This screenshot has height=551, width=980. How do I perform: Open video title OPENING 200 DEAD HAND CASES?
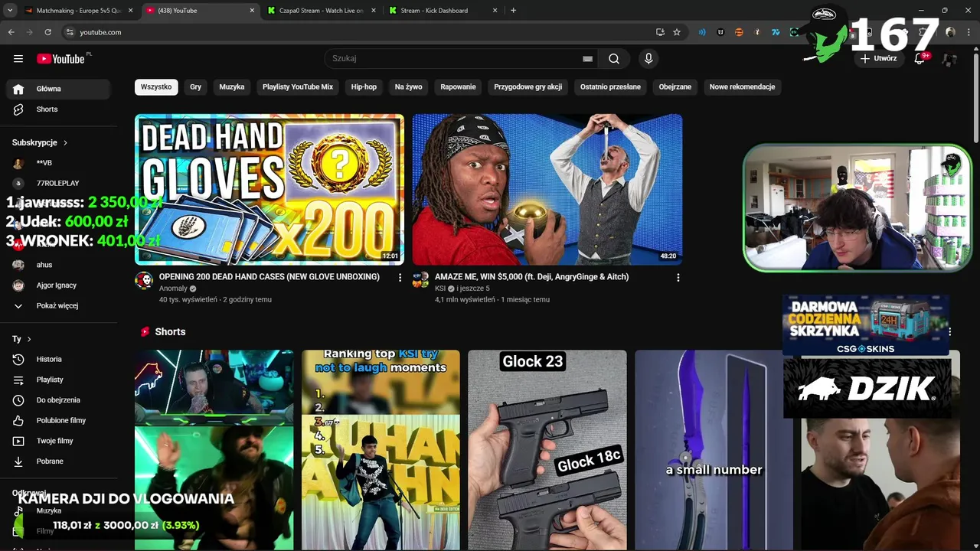coord(269,277)
